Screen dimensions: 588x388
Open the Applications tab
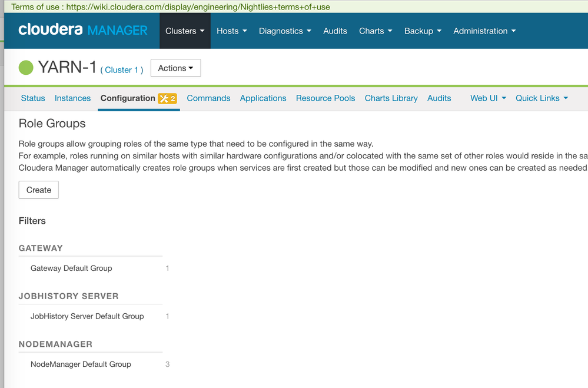263,98
